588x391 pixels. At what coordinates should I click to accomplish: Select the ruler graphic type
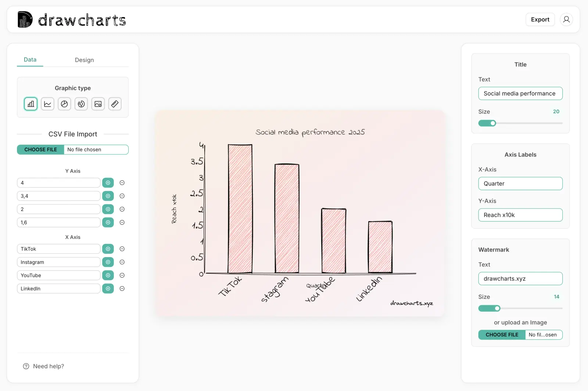[x=115, y=104]
